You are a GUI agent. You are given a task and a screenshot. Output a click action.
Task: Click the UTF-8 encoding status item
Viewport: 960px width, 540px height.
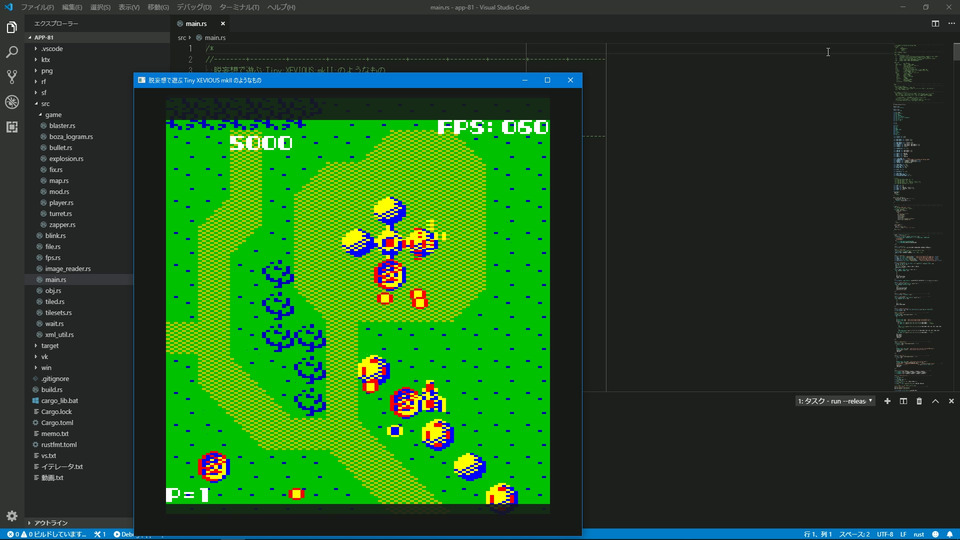coord(885,534)
